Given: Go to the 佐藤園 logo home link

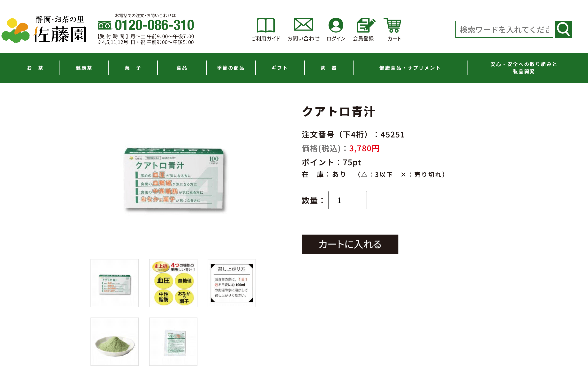Looking at the screenshot, I should pyautogui.click(x=44, y=30).
